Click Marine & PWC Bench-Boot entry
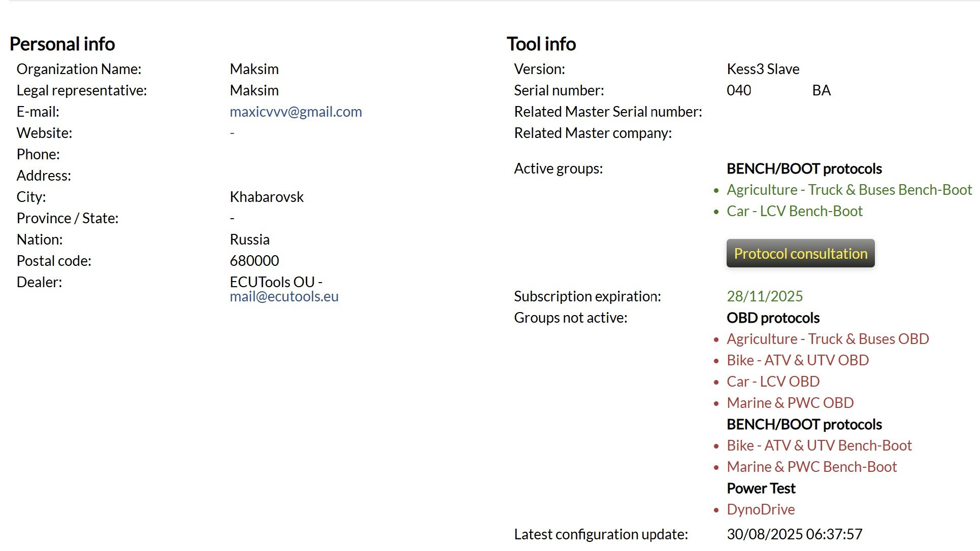The image size is (980, 551). click(811, 467)
